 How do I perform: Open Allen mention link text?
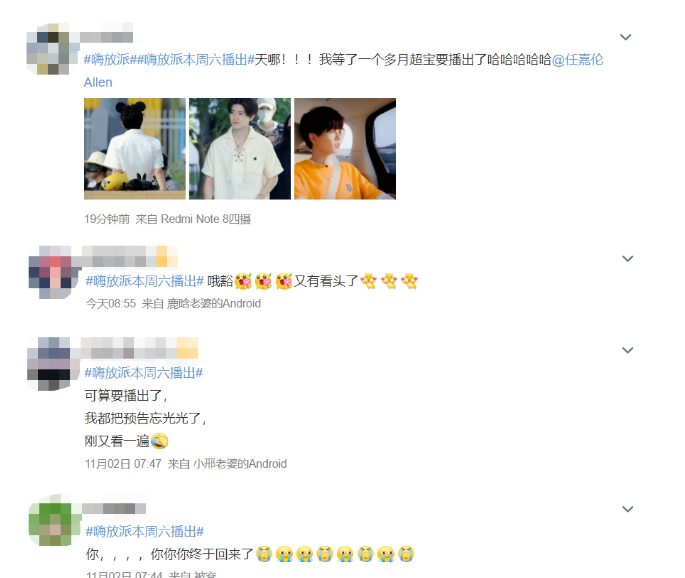[98, 82]
